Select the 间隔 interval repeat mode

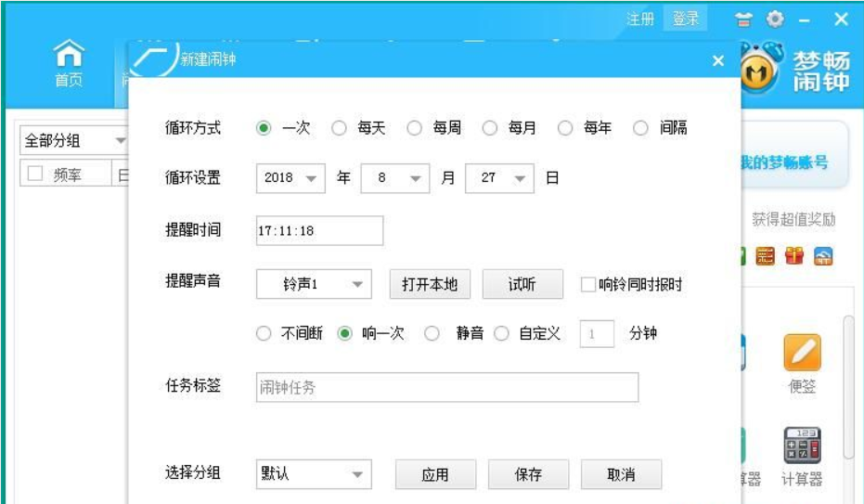tap(640, 128)
